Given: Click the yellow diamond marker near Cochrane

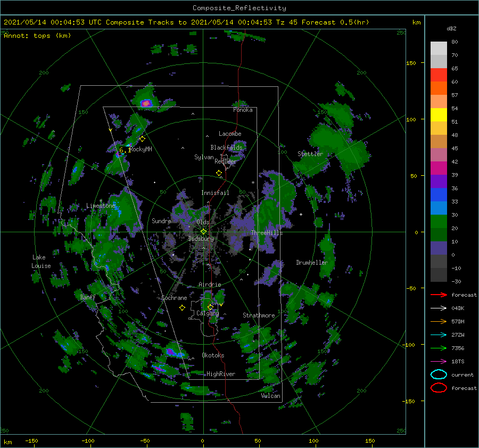Looking at the screenshot, I should click(x=182, y=308).
